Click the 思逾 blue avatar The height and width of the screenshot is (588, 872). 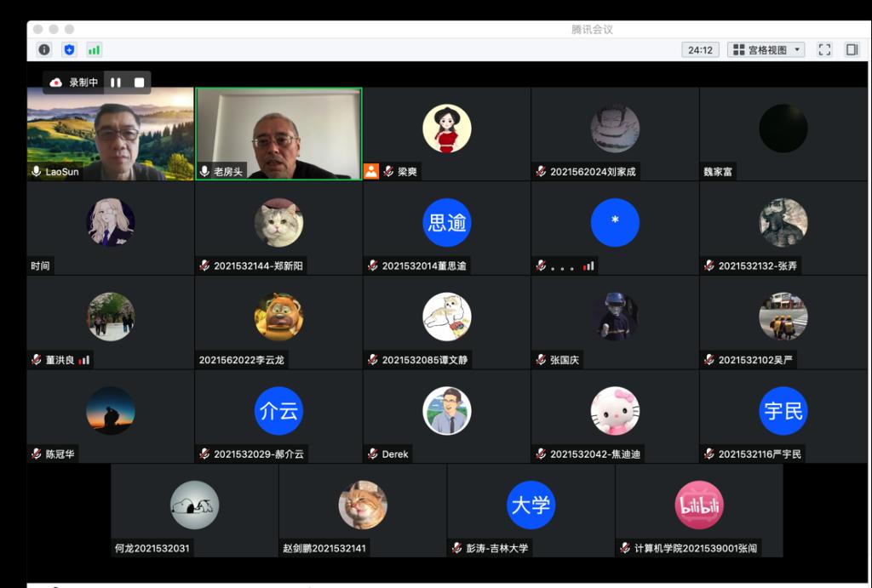[x=447, y=223]
